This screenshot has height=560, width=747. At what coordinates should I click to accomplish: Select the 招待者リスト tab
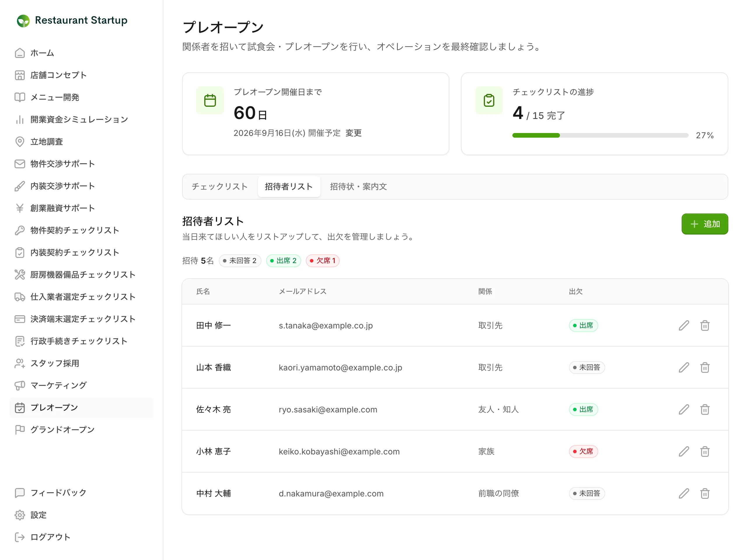click(x=289, y=187)
